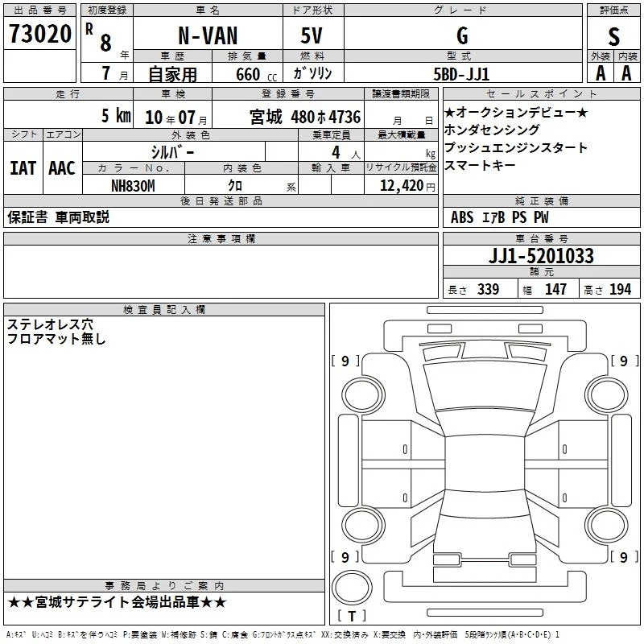Click the first registration year R 8
This screenshot has width=644, height=644.
coord(98,37)
